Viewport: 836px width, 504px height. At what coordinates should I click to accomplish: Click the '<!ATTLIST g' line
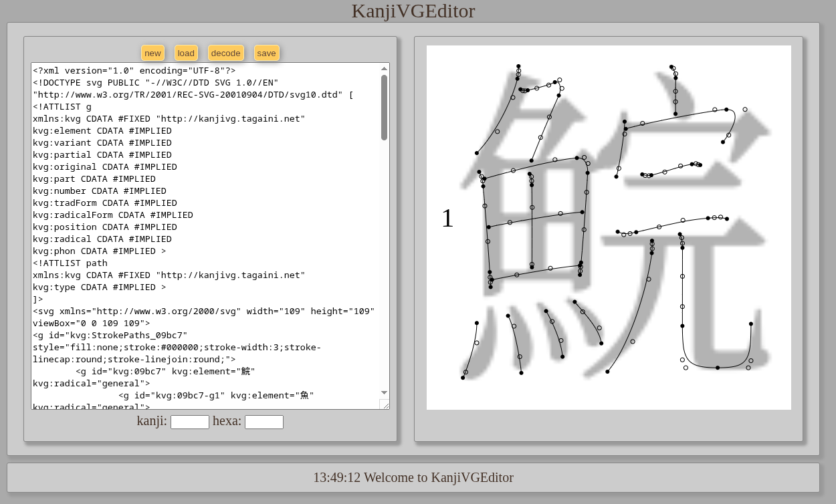click(x=62, y=106)
